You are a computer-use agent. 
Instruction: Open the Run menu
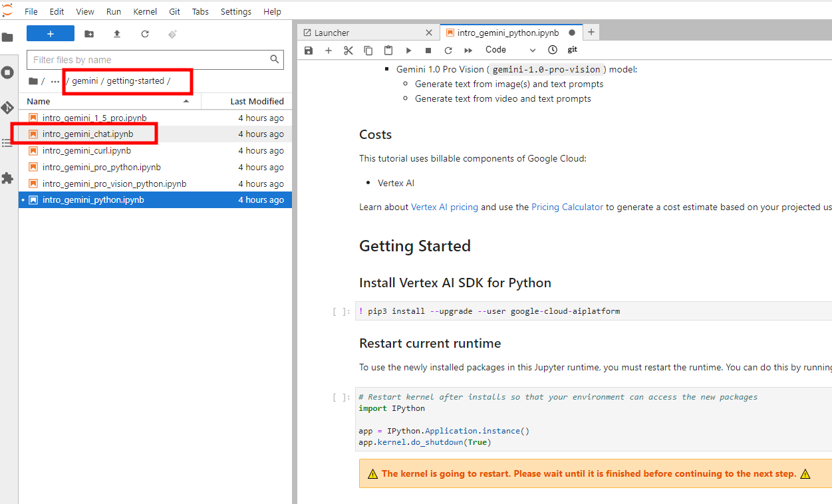pyautogui.click(x=114, y=11)
